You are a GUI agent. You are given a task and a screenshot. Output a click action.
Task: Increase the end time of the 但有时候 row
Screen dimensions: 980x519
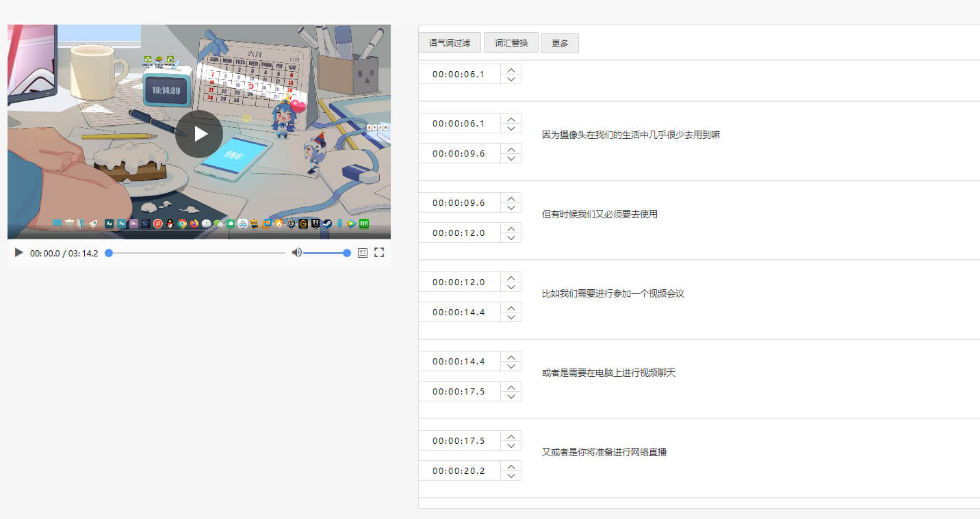click(x=511, y=228)
